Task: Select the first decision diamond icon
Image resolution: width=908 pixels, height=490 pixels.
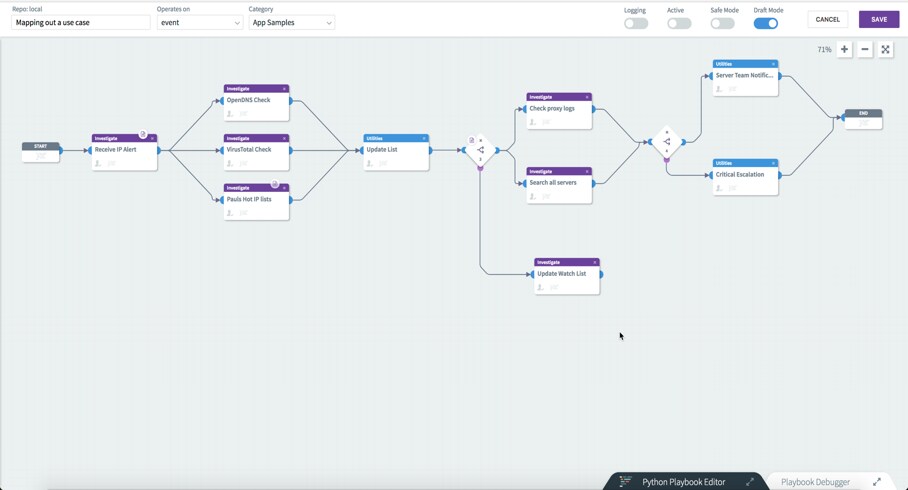Action: click(x=481, y=150)
